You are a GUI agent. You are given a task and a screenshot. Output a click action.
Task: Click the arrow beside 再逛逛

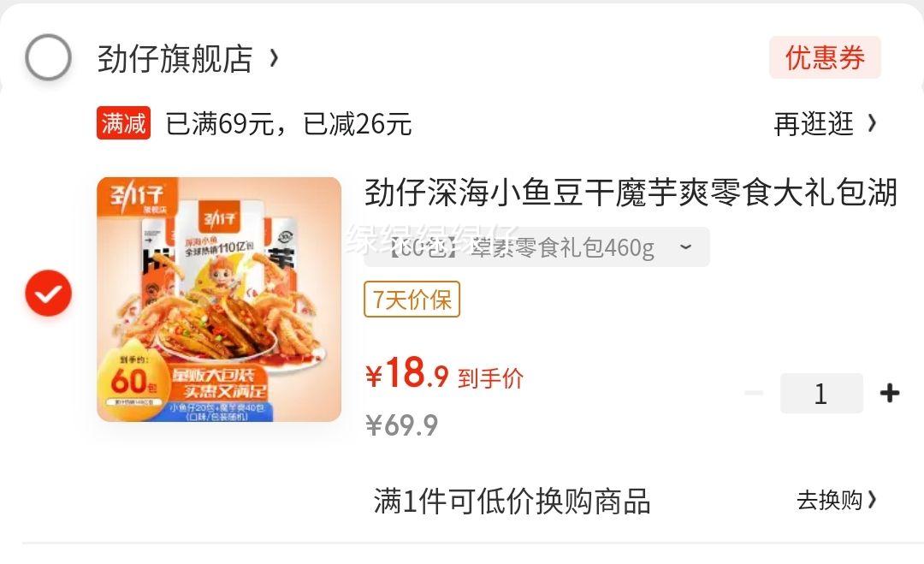(872, 123)
